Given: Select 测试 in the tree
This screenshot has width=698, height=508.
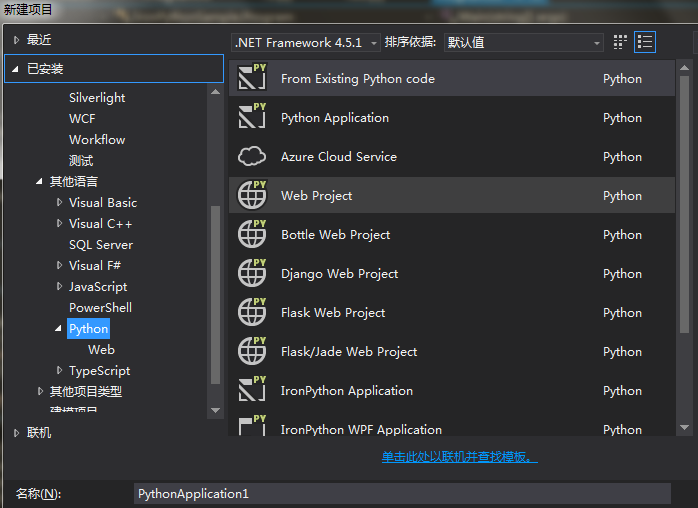Looking at the screenshot, I should (81, 161).
